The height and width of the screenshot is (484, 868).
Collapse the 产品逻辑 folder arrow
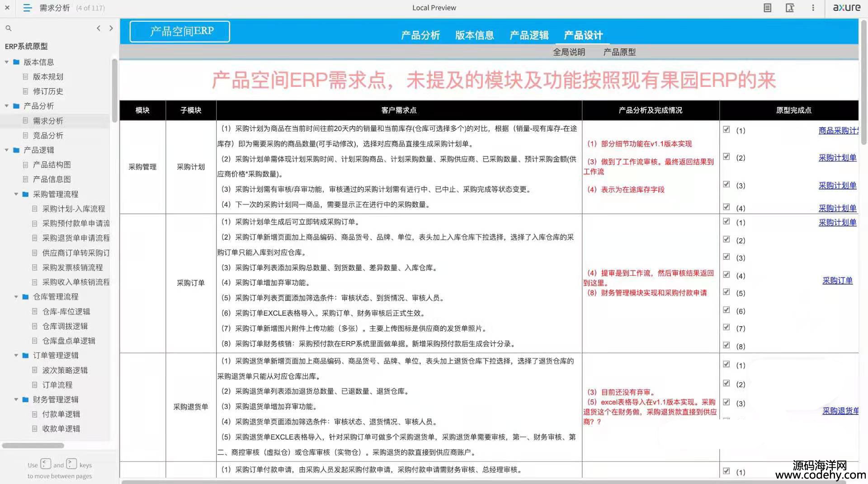pos(6,150)
